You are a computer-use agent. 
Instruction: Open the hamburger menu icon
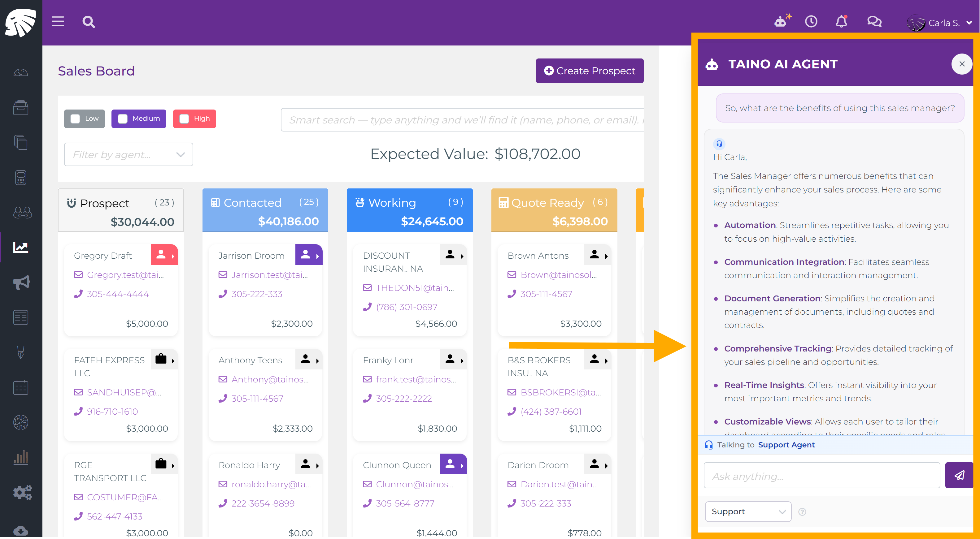(x=58, y=22)
